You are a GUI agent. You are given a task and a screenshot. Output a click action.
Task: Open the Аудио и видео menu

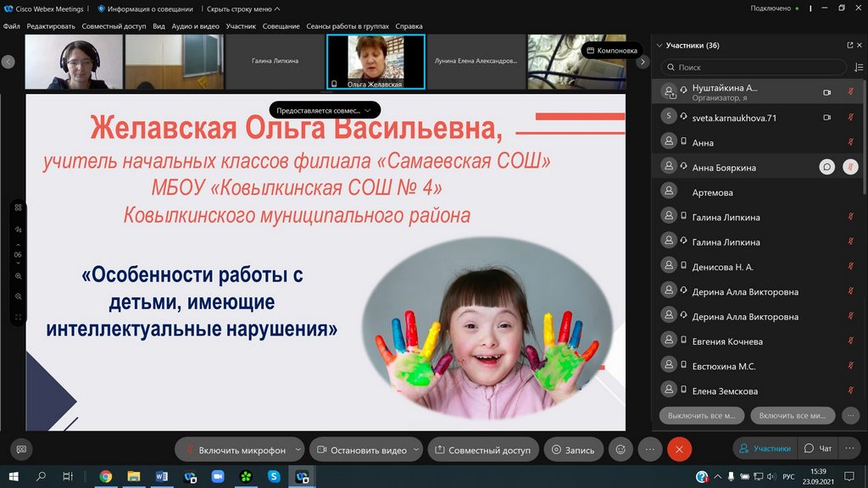point(195,26)
